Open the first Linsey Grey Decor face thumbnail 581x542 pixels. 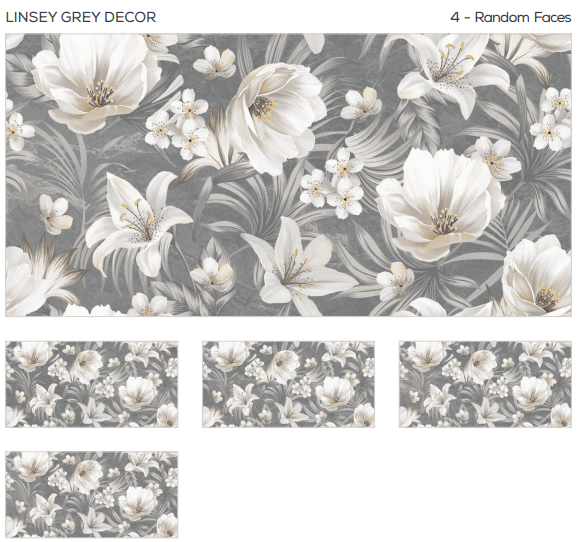click(92, 384)
